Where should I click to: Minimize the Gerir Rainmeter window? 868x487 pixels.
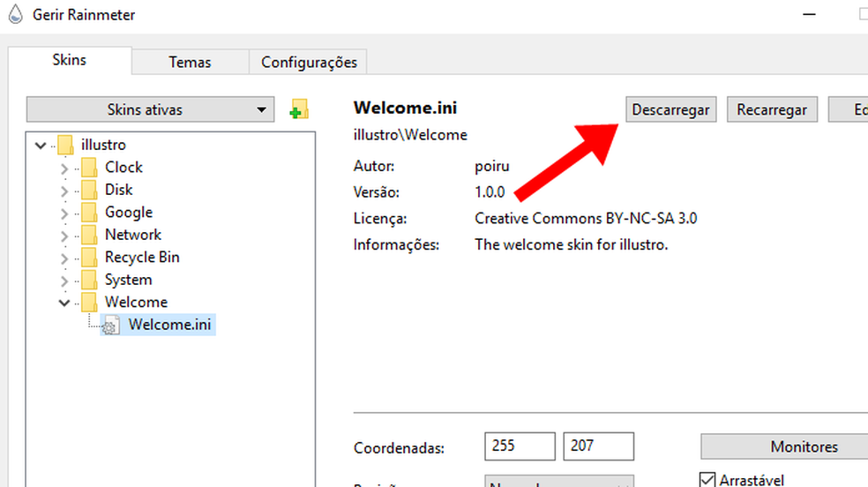pyautogui.click(x=809, y=14)
